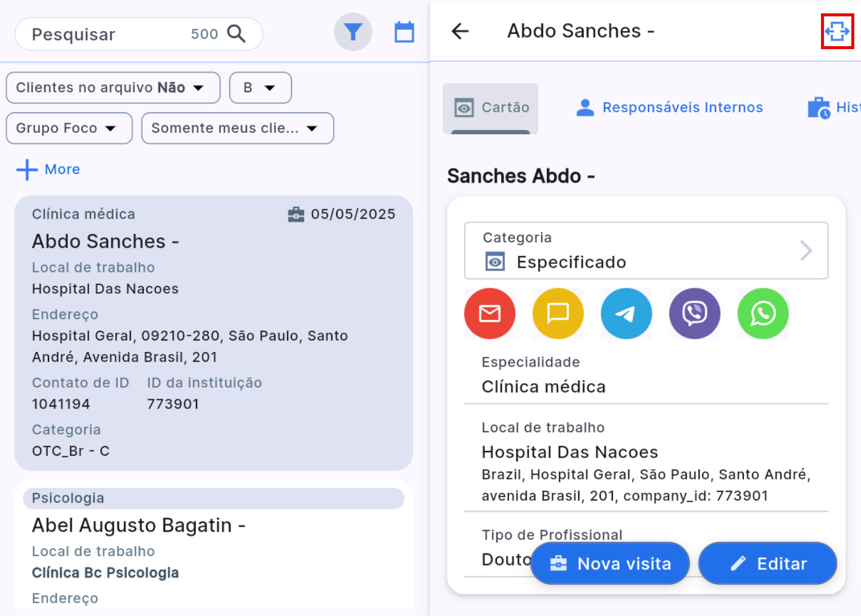Viewport: 861px width, 616px height.
Task: Expand the B filter dropdown
Action: pos(260,88)
